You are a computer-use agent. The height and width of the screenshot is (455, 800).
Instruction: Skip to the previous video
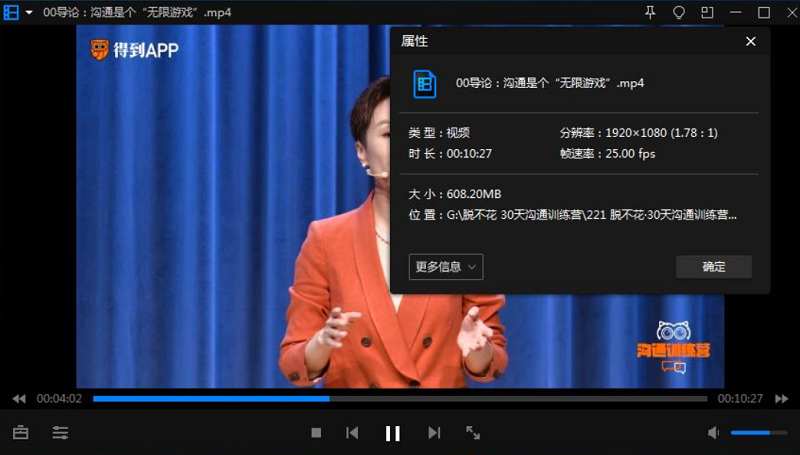(x=352, y=433)
